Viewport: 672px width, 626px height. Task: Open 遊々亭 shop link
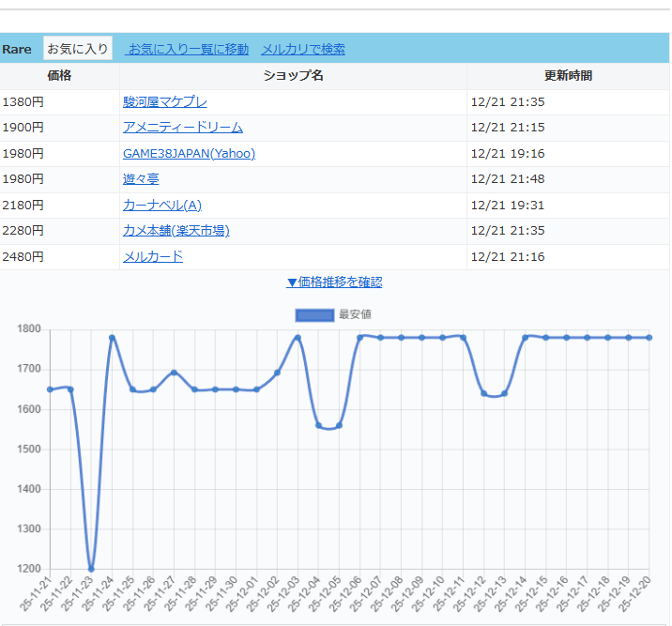(x=141, y=178)
